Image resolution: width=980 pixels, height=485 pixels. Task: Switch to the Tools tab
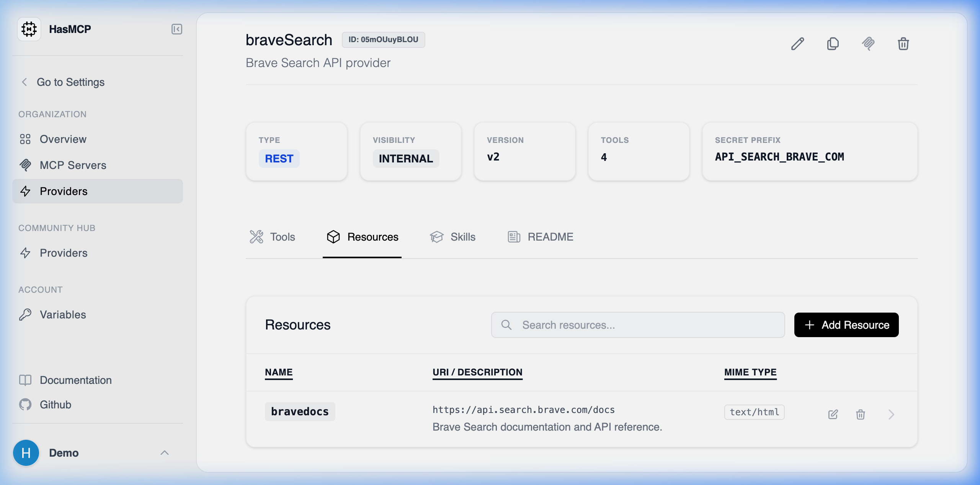[x=273, y=237]
